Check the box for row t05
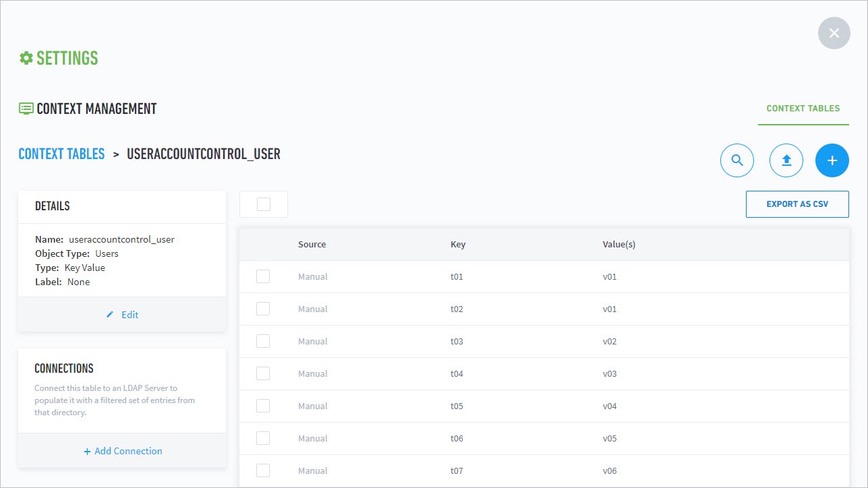 [263, 406]
